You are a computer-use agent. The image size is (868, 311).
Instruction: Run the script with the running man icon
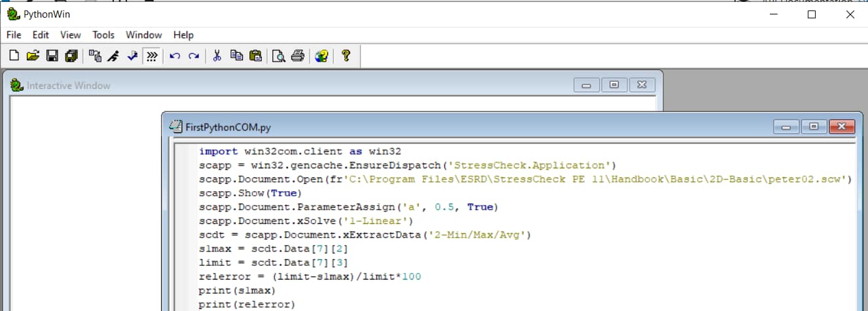pyautogui.click(x=113, y=56)
